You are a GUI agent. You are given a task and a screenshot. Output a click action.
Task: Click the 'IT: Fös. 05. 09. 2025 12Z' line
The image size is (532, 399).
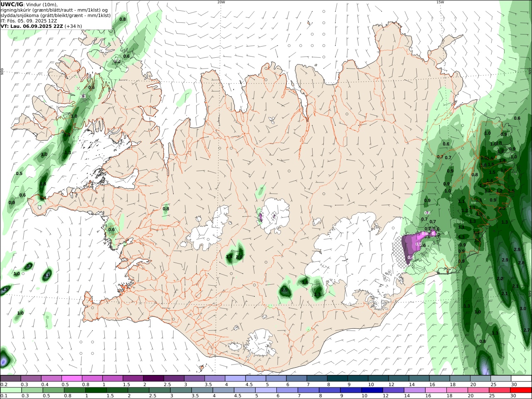click(x=29, y=20)
